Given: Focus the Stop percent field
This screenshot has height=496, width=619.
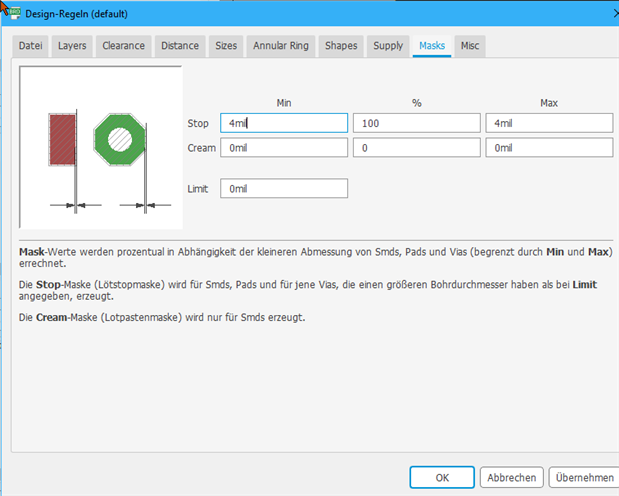Looking at the screenshot, I should click(x=415, y=123).
